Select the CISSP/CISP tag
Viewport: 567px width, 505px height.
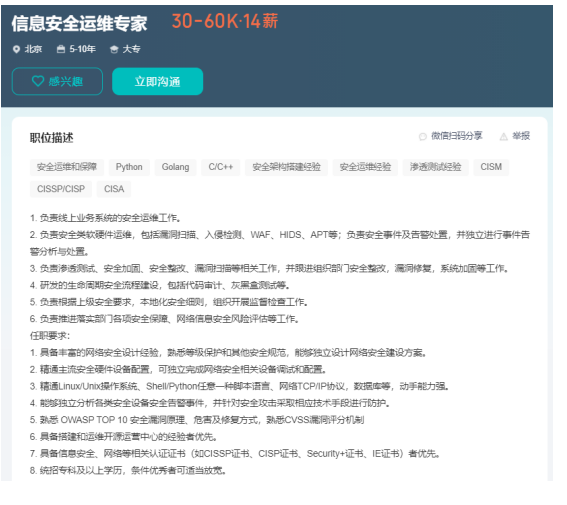tap(61, 189)
